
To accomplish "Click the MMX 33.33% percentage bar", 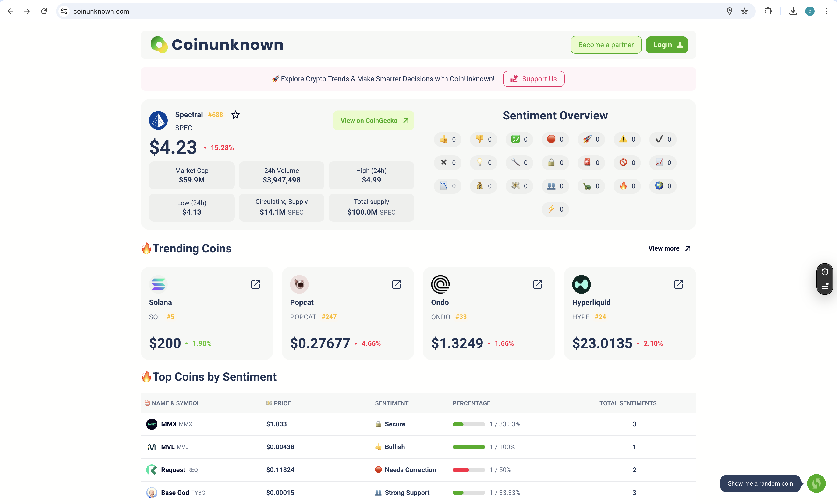I will [x=468, y=424].
